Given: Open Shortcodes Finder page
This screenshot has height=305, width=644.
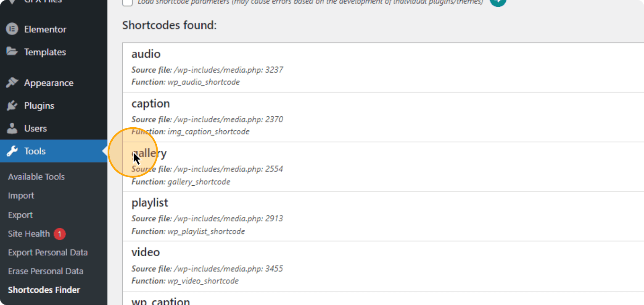Looking at the screenshot, I should (x=44, y=290).
